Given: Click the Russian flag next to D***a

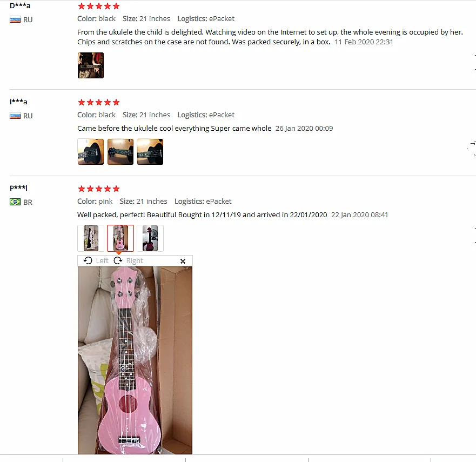Looking at the screenshot, I should (15, 20).
